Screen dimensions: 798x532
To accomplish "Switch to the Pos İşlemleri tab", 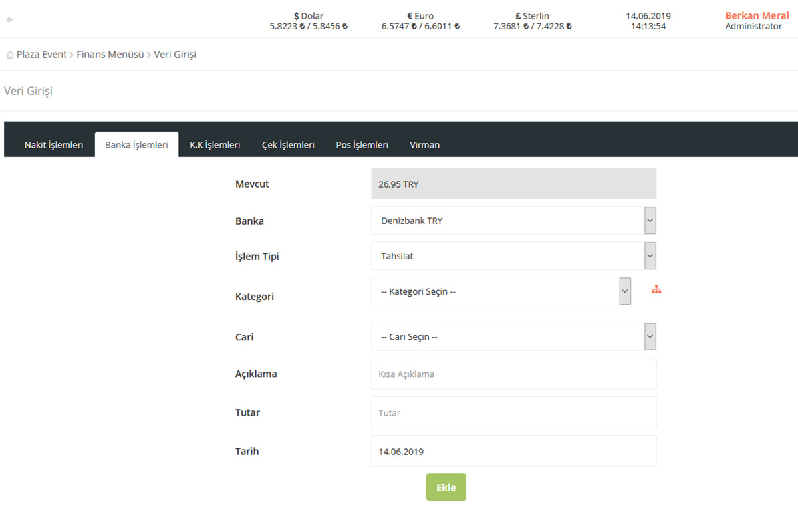I will (x=362, y=145).
